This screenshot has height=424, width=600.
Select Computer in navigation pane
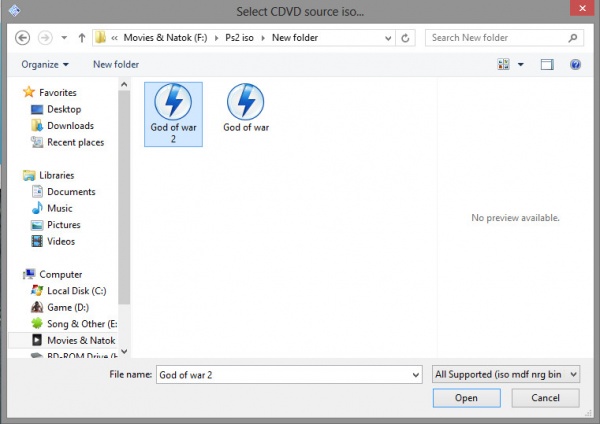(60, 274)
